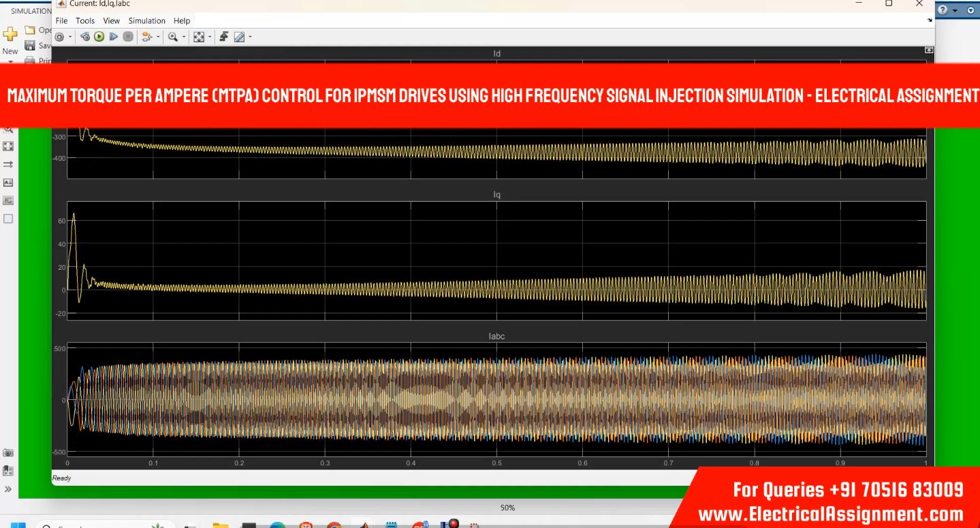Select the Cursor Measurements ruler icon

tap(239, 37)
